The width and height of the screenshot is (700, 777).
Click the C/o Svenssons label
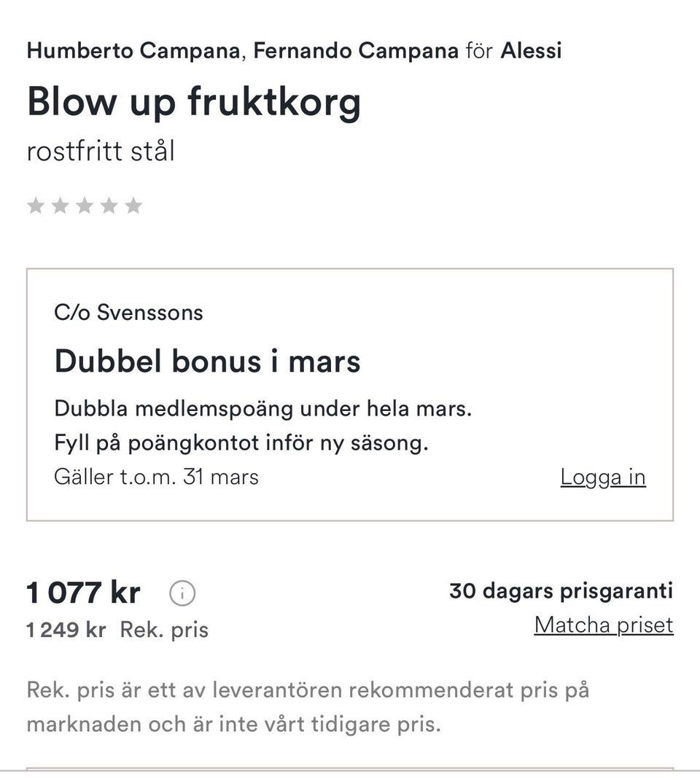[x=128, y=313]
